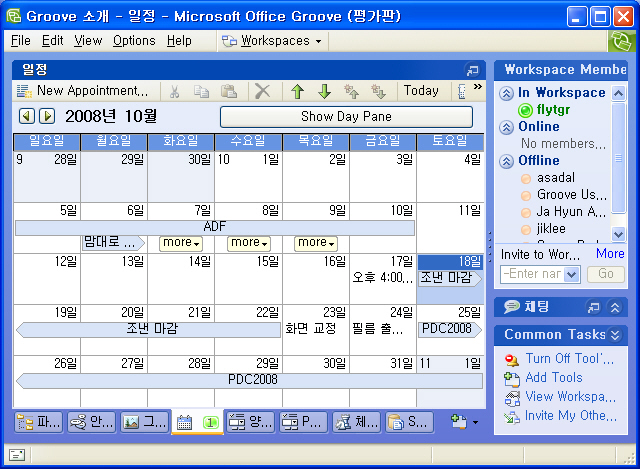This screenshot has width=640, height=469.
Task: Open the more dropdown on 9일
Action: pyautogui.click(x=316, y=243)
